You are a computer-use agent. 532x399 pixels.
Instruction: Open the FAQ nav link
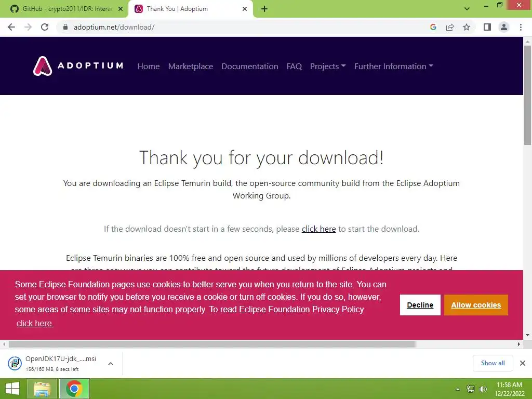pyautogui.click(x=294, y=66)
